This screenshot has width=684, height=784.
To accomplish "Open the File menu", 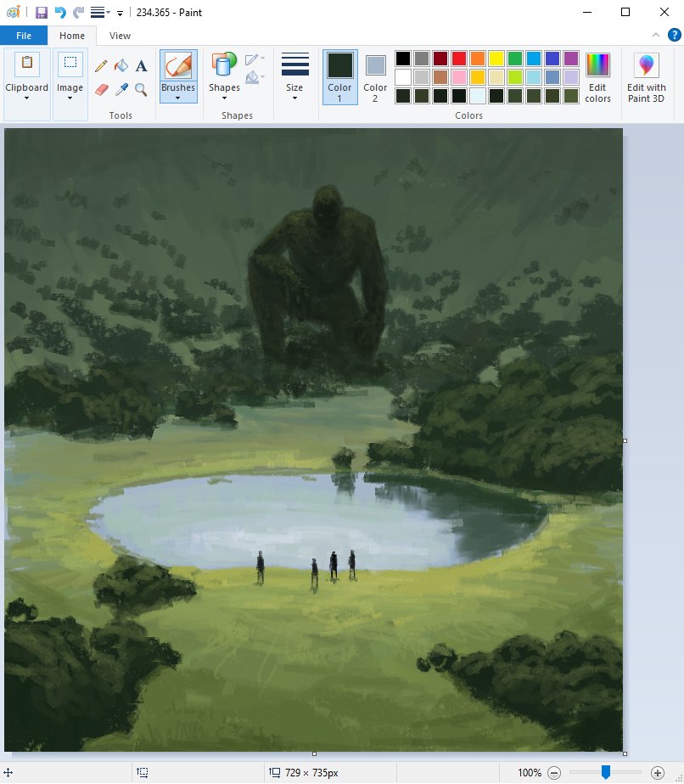I will (x=24, y=36).
